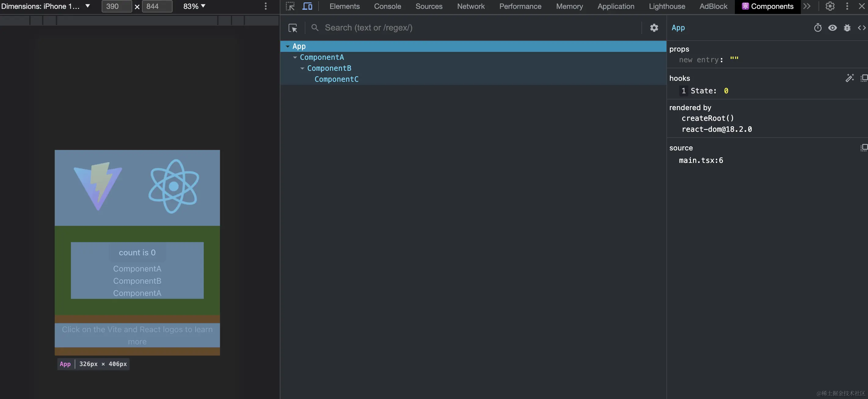Click the first ComponentA text in page preview

137,269
